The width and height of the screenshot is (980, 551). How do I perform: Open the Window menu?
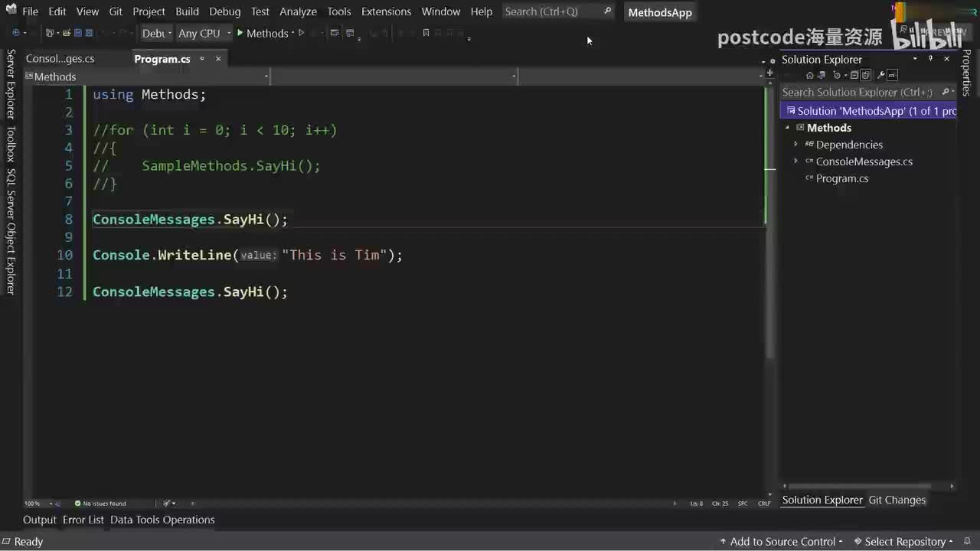click(441, 11)
